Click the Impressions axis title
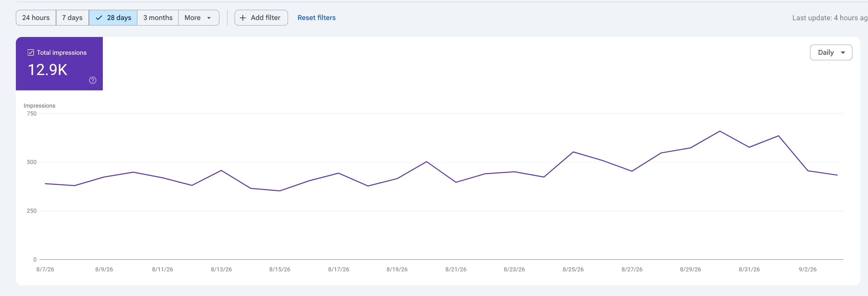 click(39, 106)
